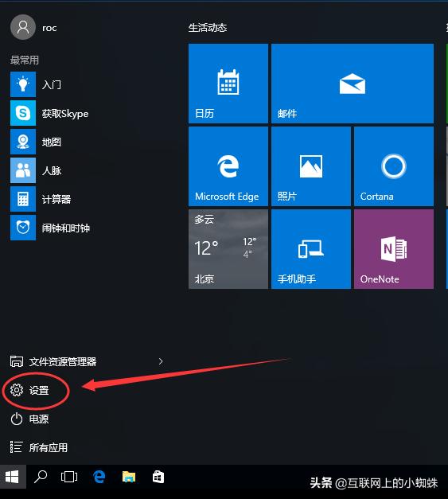Open the 北京 weather tile
This screenshot has width=448, height=499.
tap(228, 249)
